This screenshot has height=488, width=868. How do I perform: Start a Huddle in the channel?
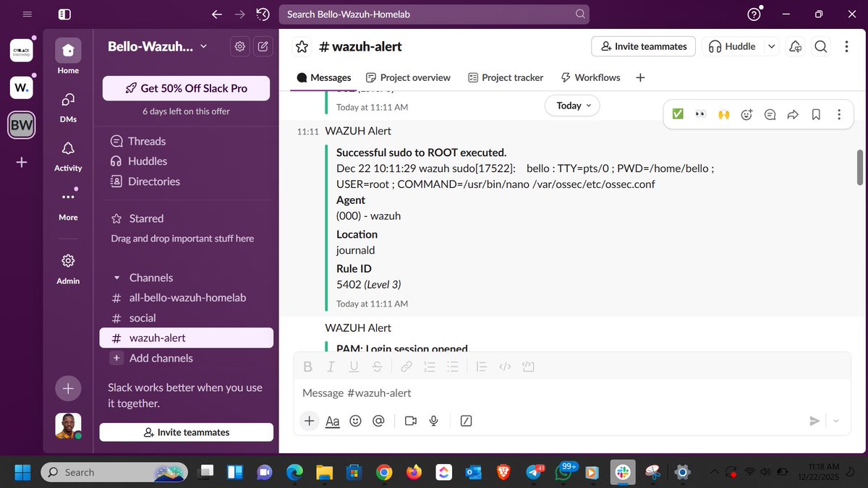733,46
